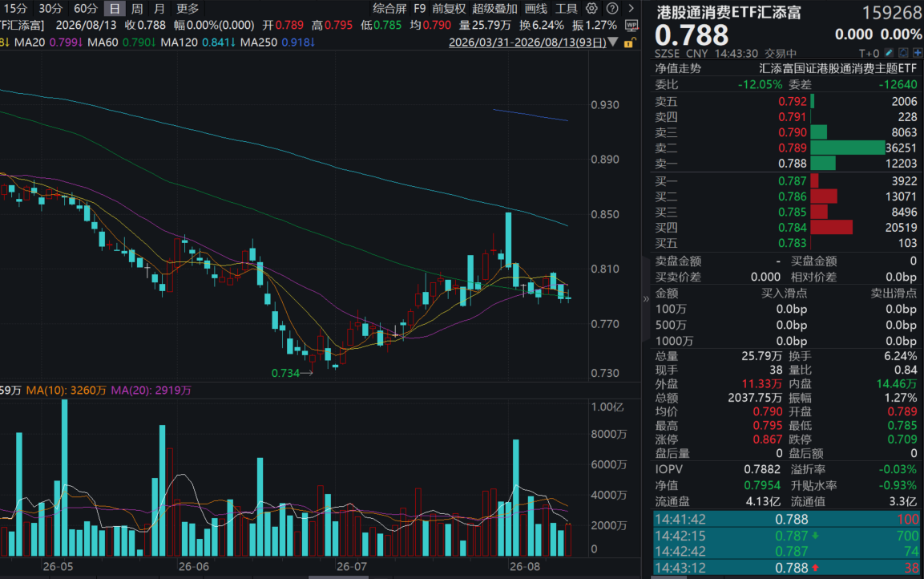Open the 更多 timeframe dropdown
This screenshot has width=924, height=579.
pos(188,8)
